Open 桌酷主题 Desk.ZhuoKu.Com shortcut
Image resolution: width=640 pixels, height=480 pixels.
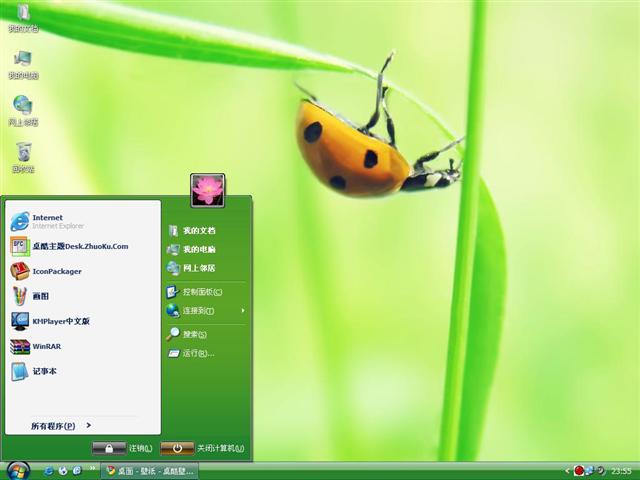[x=70, y=246]
